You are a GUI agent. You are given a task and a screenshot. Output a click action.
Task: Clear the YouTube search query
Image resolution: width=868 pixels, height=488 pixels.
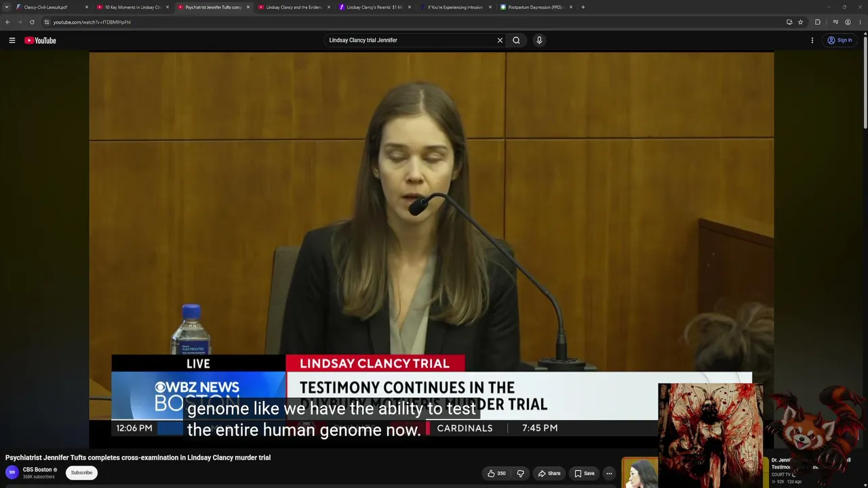[x=500, y=40]
